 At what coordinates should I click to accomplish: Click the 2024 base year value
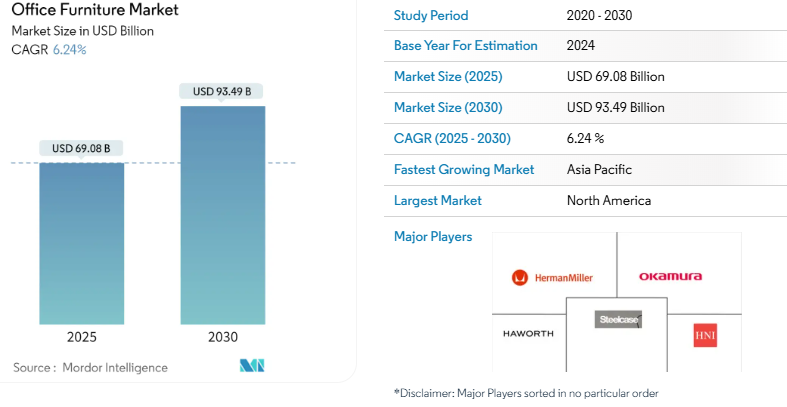click(581, 46)
